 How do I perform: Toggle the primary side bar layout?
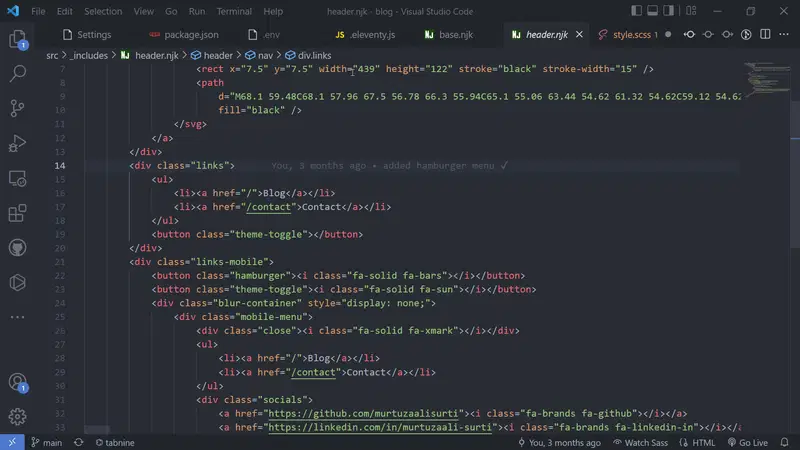pos(636,11)
